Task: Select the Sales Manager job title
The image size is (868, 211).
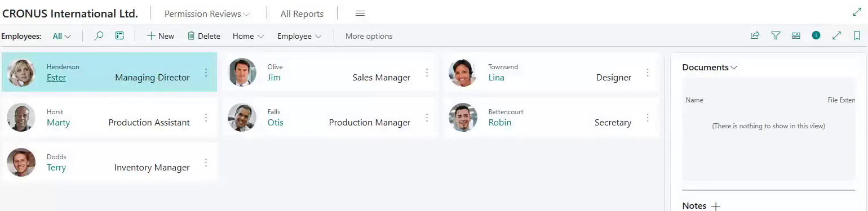Action: tap(382, 78)
